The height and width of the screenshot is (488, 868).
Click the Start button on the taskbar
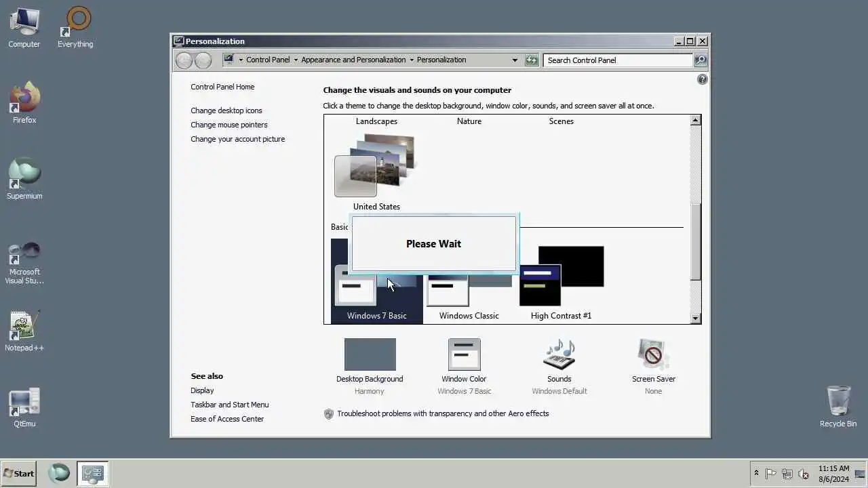tap(19, 474)
